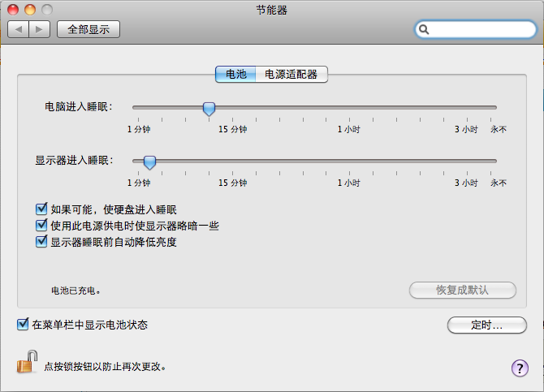Click the forward navigation arrow

(40, 29)
